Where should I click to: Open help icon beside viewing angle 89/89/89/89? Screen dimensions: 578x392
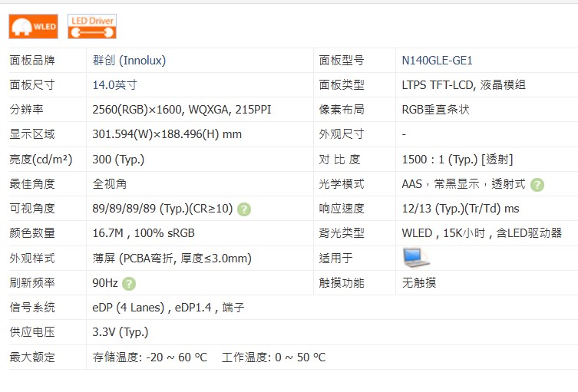point(243,209)
